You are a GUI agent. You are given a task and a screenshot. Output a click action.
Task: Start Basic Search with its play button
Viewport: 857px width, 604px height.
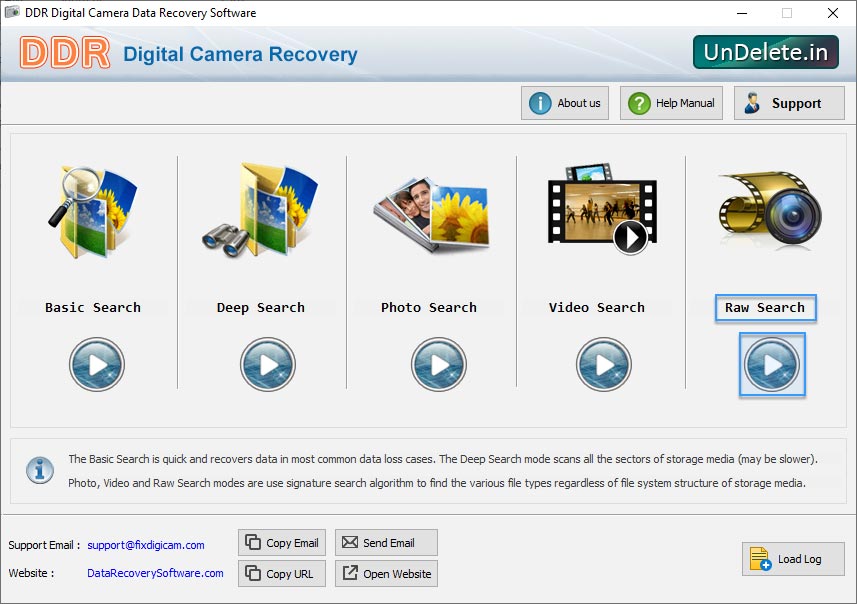(97, 364)
